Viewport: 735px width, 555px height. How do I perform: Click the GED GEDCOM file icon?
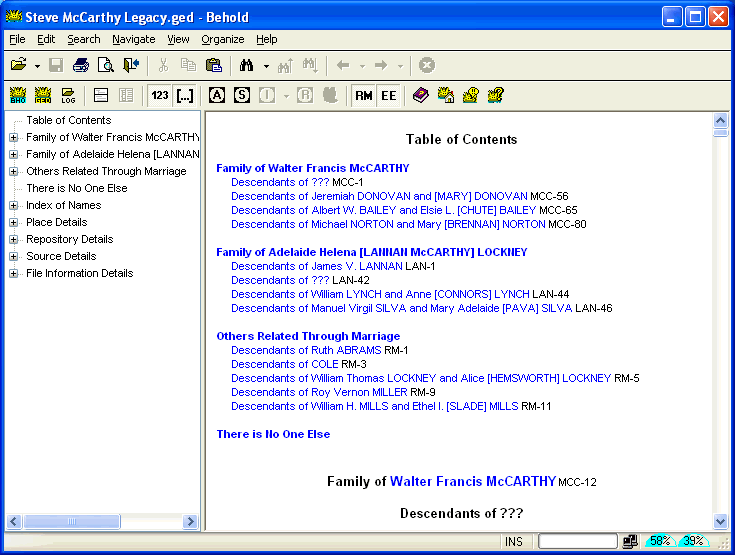click(43, 95)
